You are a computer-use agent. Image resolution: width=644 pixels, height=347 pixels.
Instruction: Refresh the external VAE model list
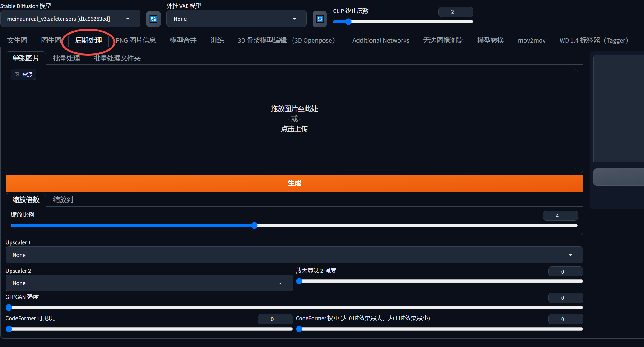320,19
